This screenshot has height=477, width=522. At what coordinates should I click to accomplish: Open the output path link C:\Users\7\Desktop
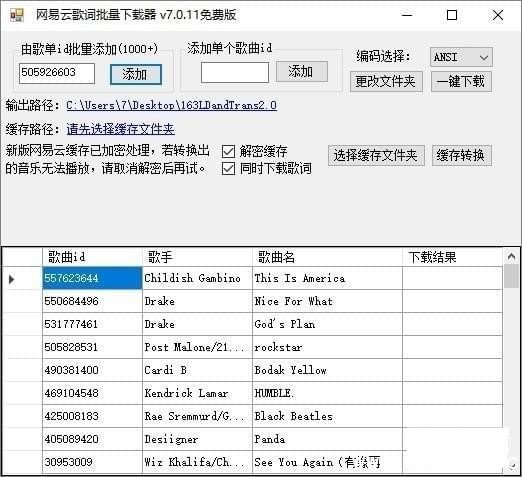(x=171, y=105)
